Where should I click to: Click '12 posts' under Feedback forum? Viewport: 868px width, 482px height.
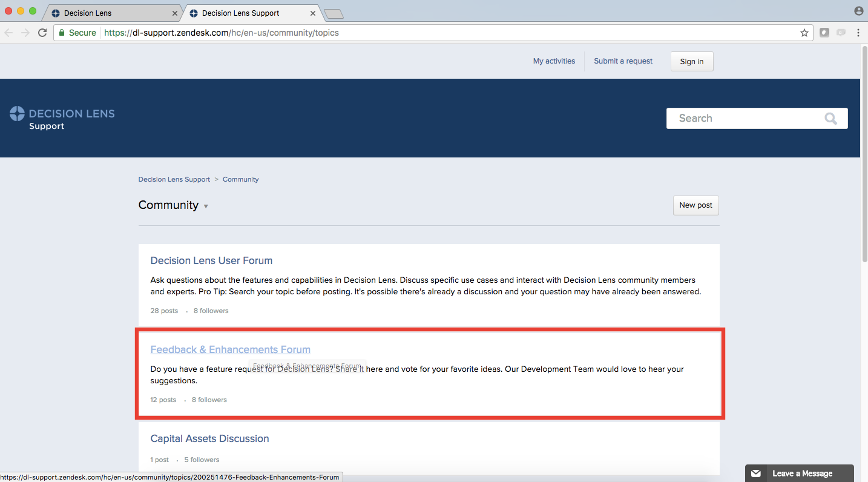(x=163, y=400)
